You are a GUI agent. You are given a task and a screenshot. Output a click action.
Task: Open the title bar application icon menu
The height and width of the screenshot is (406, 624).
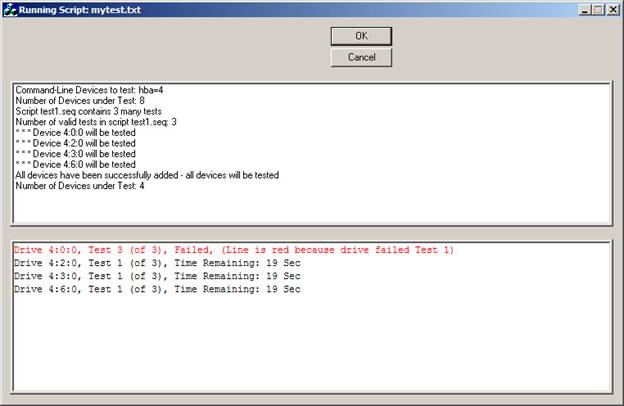tap(9, 9)
